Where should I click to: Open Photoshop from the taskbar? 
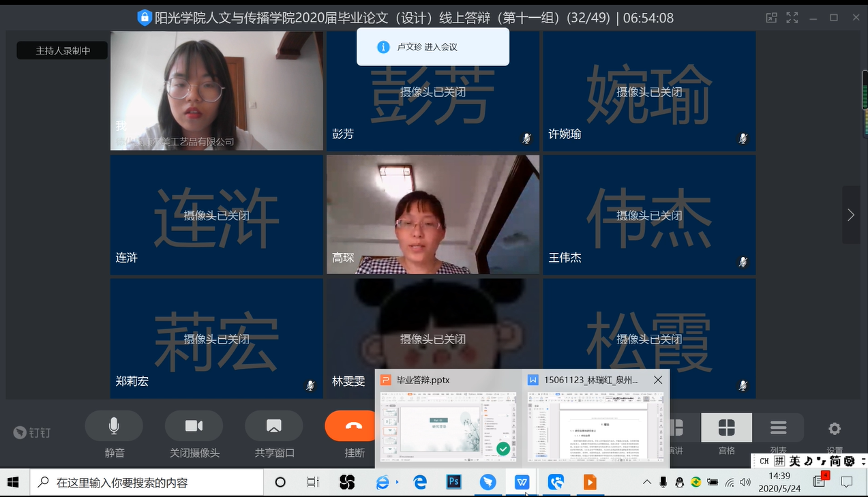453,482
